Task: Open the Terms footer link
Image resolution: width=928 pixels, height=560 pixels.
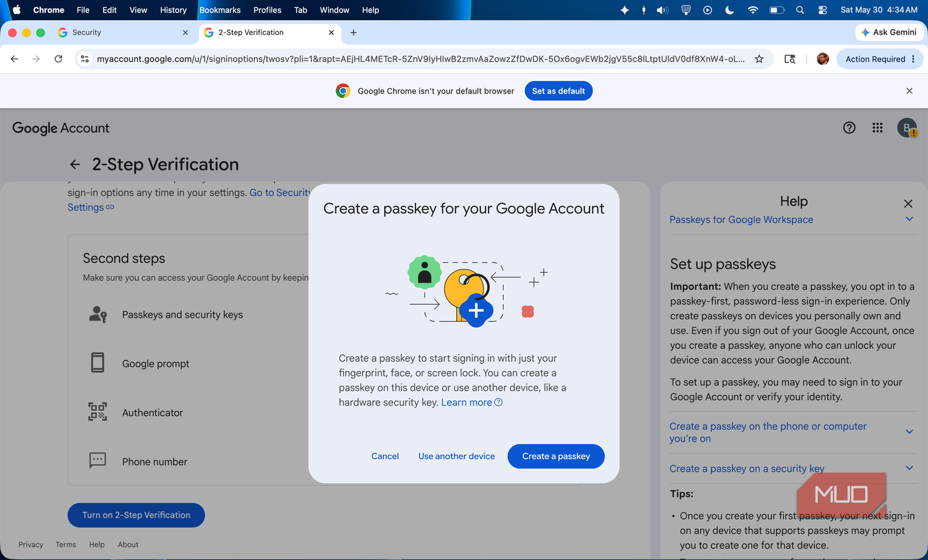Action: tap(66, 545)
